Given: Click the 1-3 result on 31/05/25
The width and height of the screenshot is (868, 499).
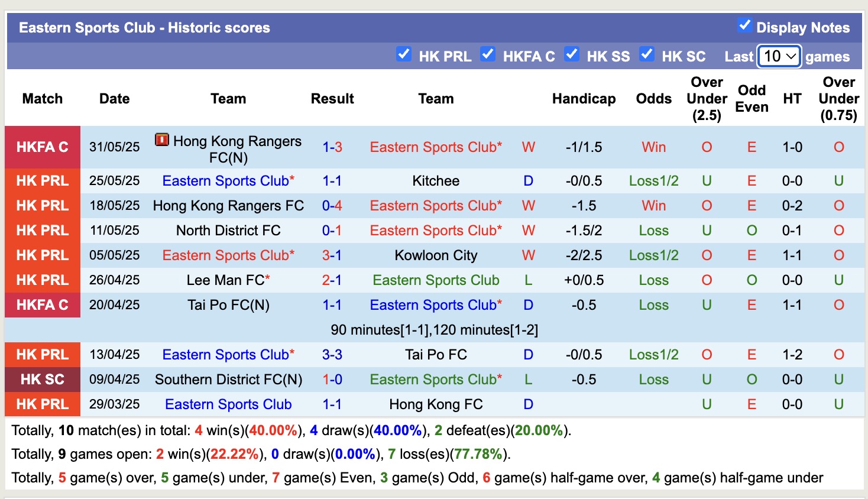Looking at the screenshot, I should click(332, 147).
